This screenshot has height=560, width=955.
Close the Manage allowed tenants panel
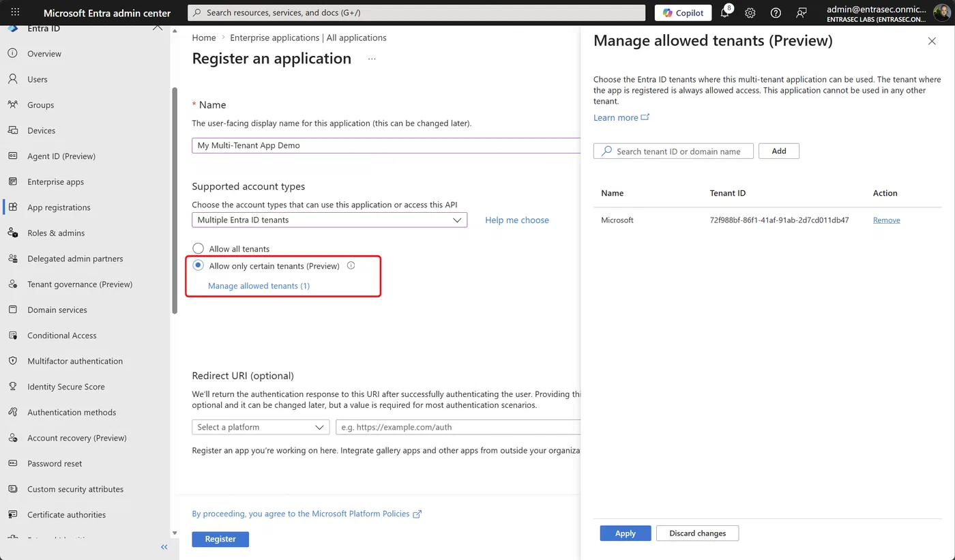[x=932, y=42]
